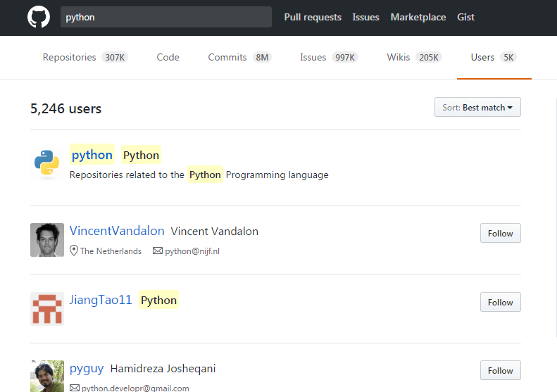Click the GitHub Octocat logo
Viewport: 557px width, 392px height.
click(x=39, y=17)
